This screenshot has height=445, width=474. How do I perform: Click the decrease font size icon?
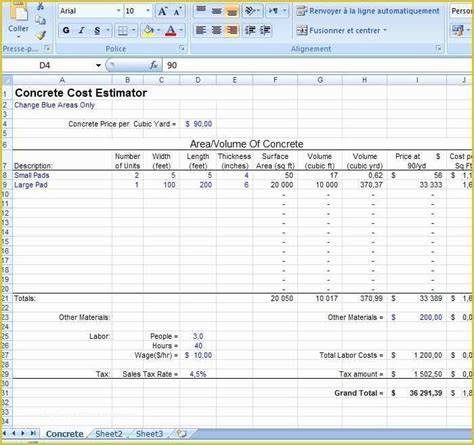177,11
